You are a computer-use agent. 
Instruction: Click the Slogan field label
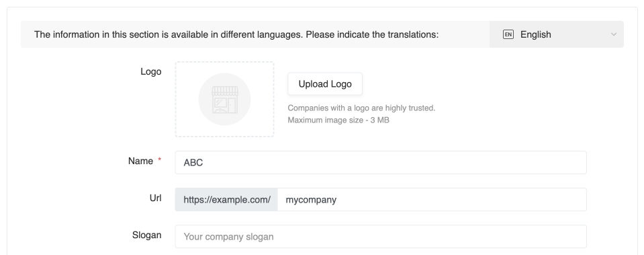click(x=146, y=235)
